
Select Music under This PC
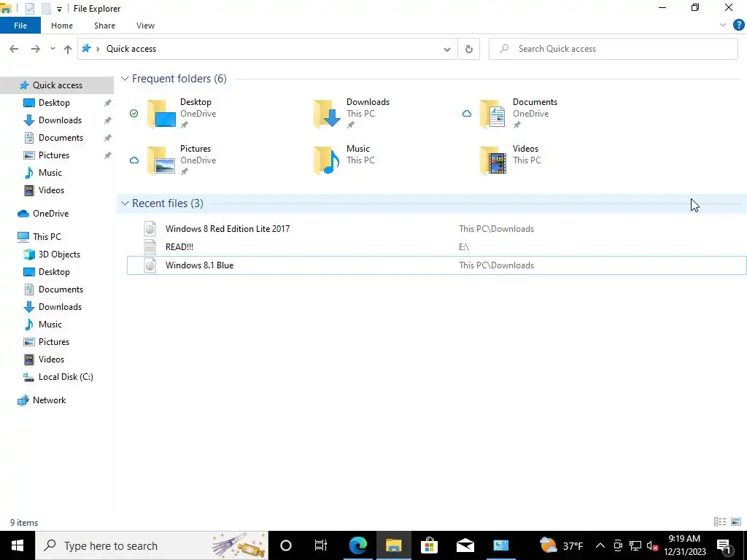(x=50, y=324)
